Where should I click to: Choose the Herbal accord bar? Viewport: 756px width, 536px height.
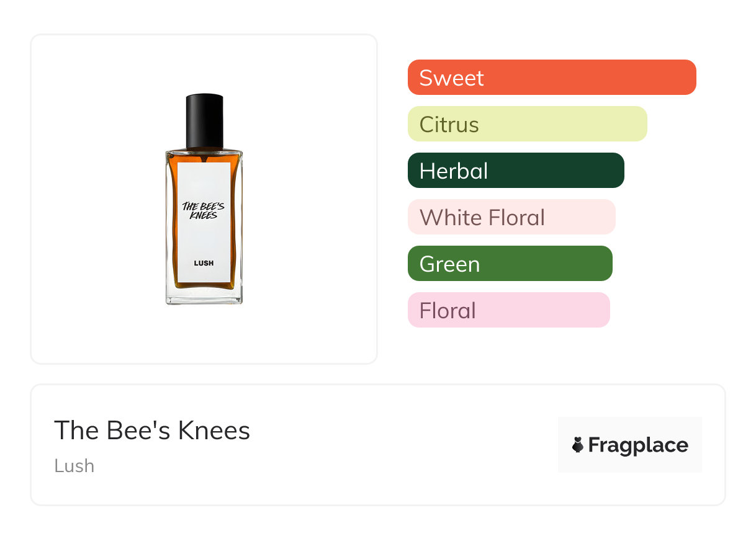516,171
